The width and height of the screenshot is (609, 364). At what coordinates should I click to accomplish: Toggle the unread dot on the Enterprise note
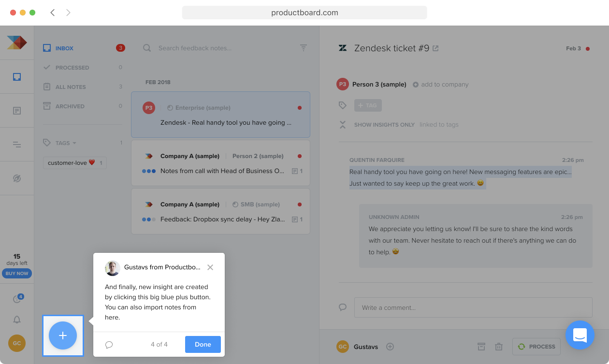click(300, 108)
